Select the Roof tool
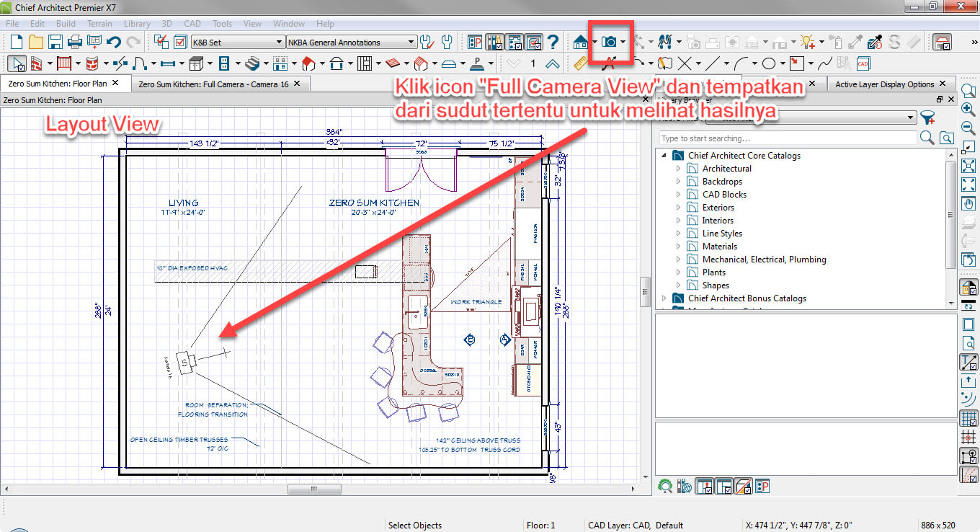 click(308, 63)
